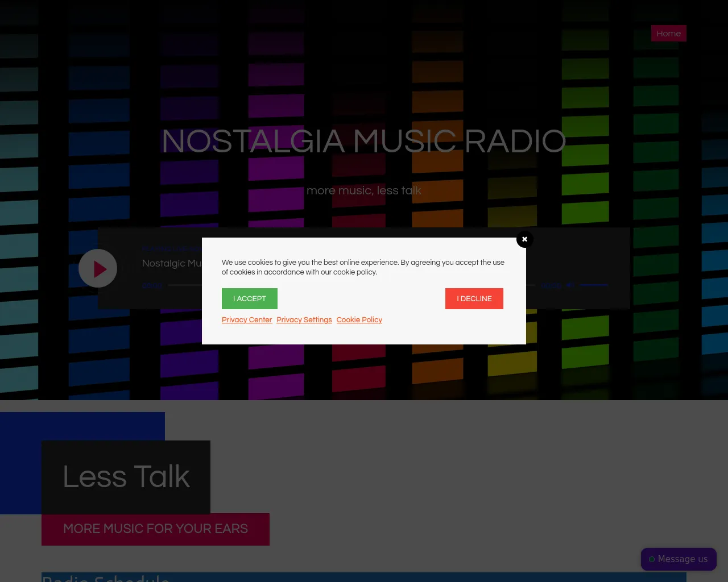Go to the Home menu item
Image resolution: width=728 pixels, height=582 pixels.
coord(668,34)
